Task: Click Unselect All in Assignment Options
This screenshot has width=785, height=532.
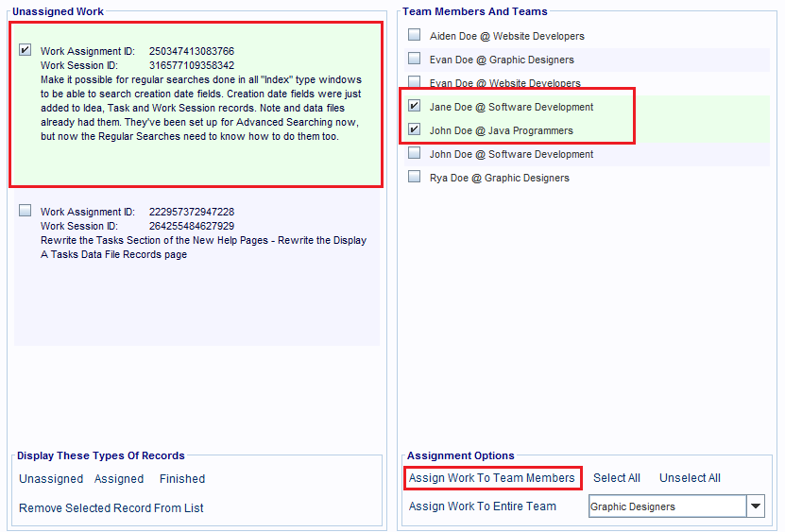Action: (690, 478)
